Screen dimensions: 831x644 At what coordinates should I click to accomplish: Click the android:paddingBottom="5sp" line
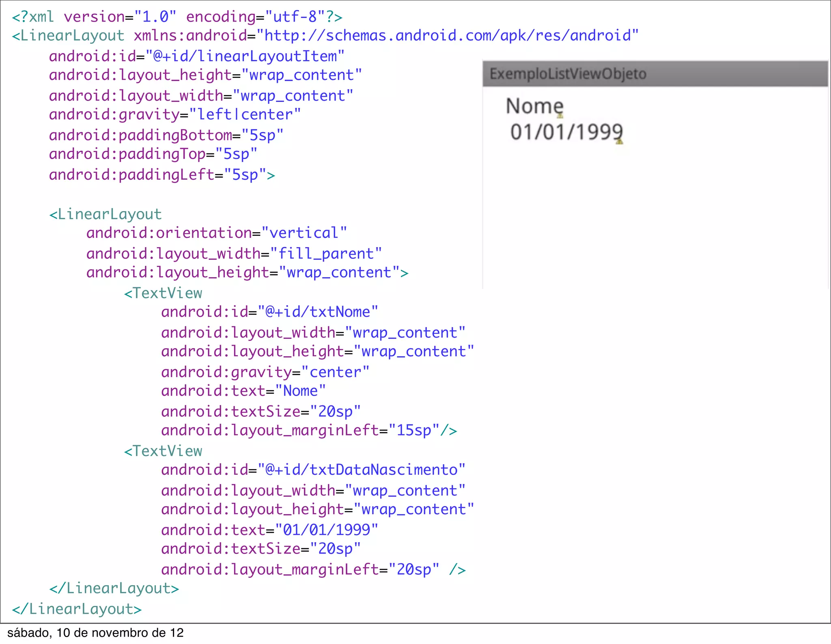166,135
